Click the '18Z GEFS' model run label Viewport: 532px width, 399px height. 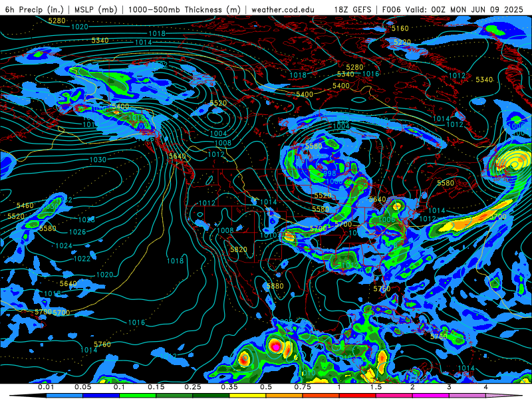(352, 9)
